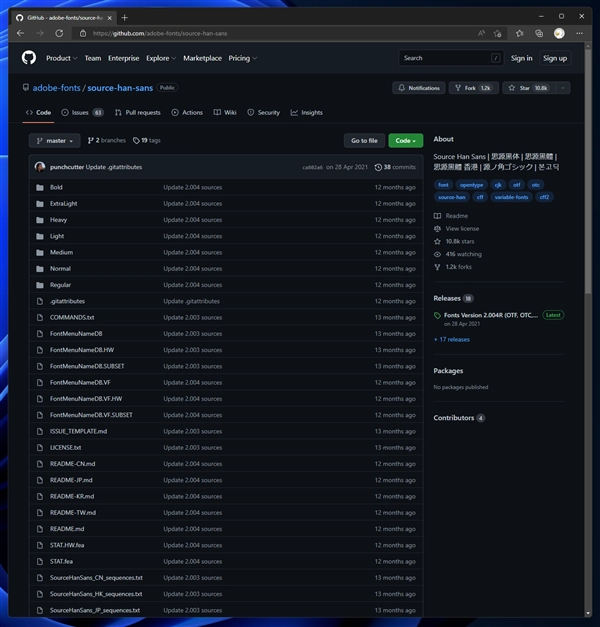Screen dimensions: 600x627
Task: Focus the GitHub Search field
Action: (451, 58)
